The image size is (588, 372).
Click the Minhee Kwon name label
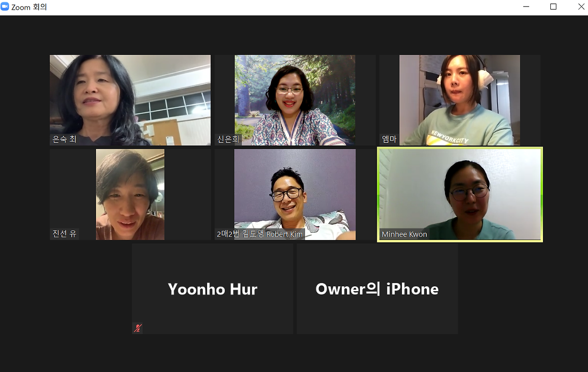point(404,234)
